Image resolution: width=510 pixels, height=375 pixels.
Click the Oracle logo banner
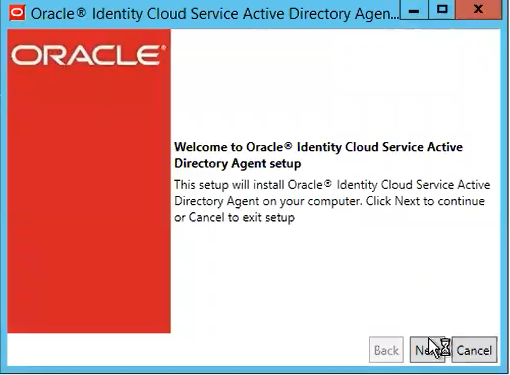89,181
